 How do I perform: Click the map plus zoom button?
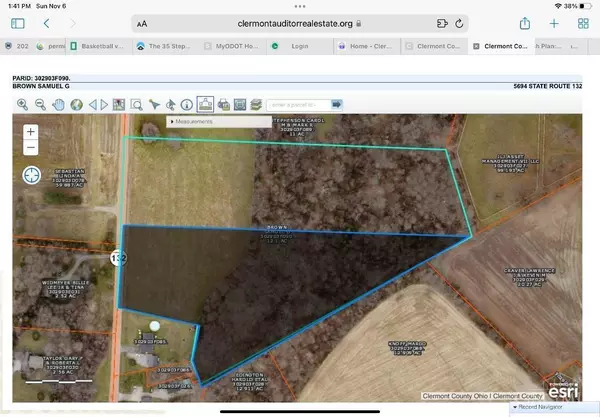pyautogui.click(x=31, y=131)
